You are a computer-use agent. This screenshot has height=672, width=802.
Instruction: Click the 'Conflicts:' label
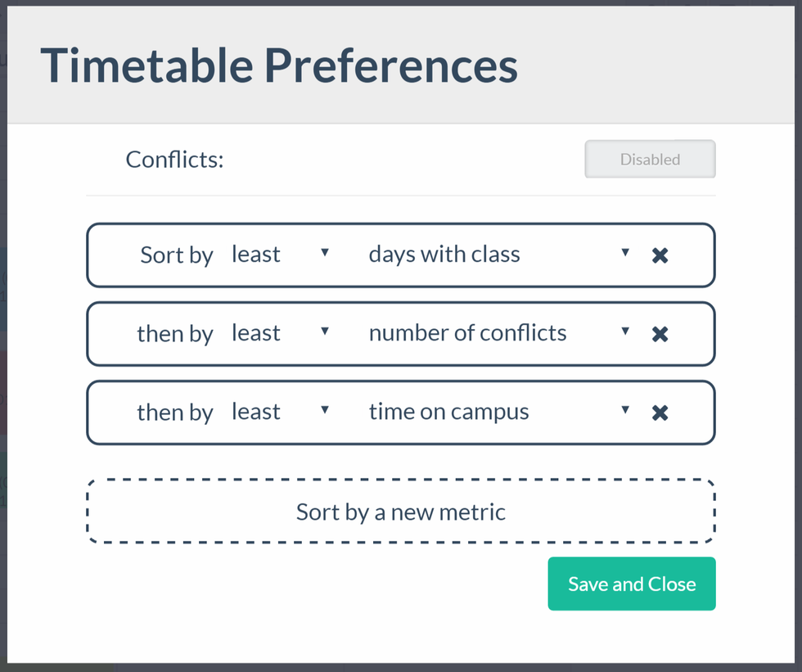174,160
